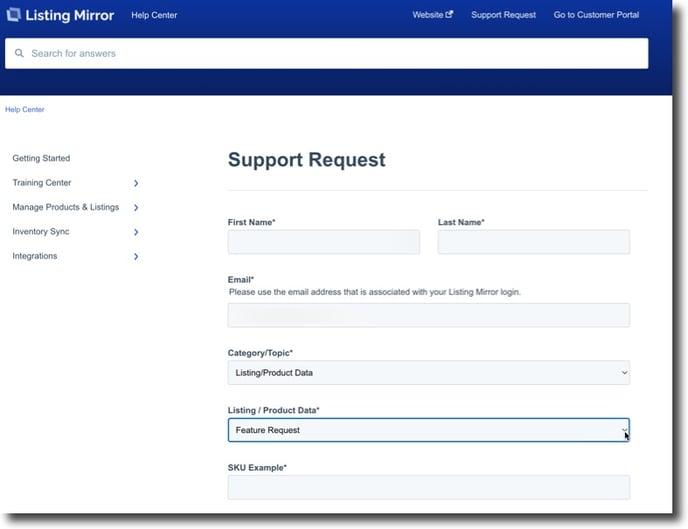Click the Listing Mirror logo icon
The width and height of the screenshot is (688, 529).
coord(13,14)
